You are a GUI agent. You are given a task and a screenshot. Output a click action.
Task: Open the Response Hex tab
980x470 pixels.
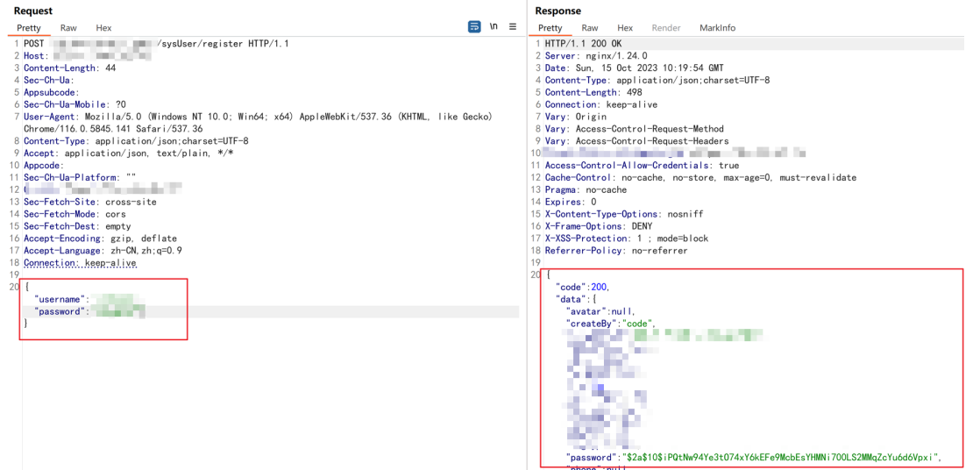point(625,28)
